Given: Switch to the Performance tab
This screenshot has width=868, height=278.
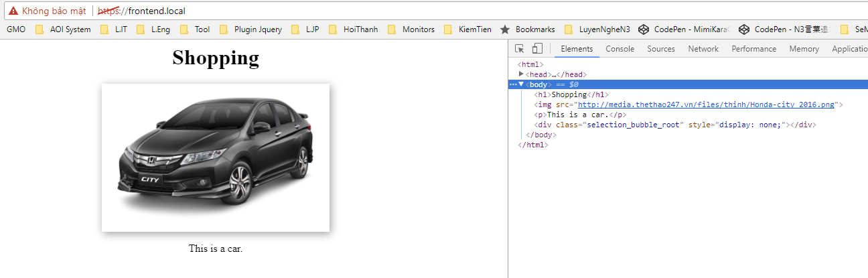Looking at the screenshot, I should (x=754, y=49).
